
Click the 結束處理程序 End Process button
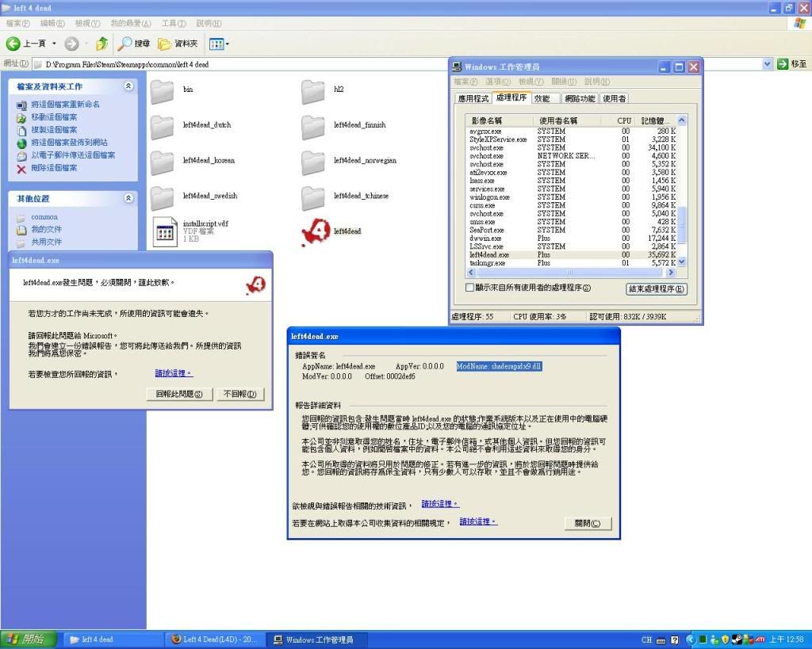tap(656, 288)
